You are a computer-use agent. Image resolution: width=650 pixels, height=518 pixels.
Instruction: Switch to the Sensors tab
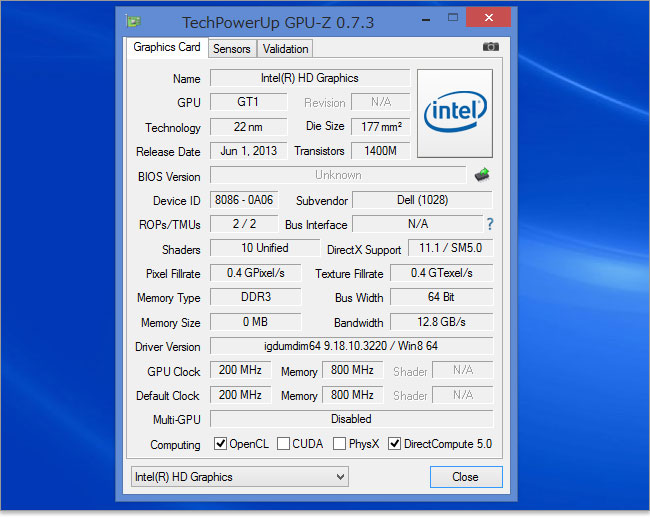coord(232,49)
